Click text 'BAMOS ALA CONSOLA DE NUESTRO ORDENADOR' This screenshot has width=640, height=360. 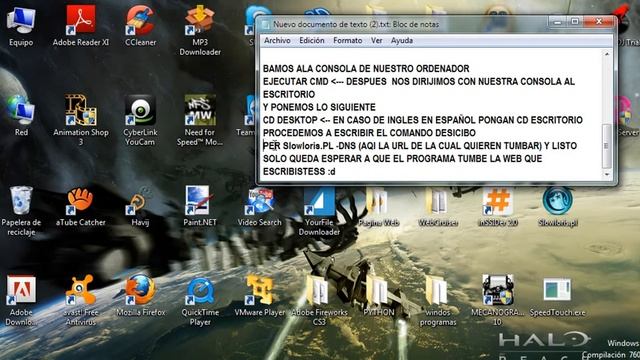tap(366, 69)
